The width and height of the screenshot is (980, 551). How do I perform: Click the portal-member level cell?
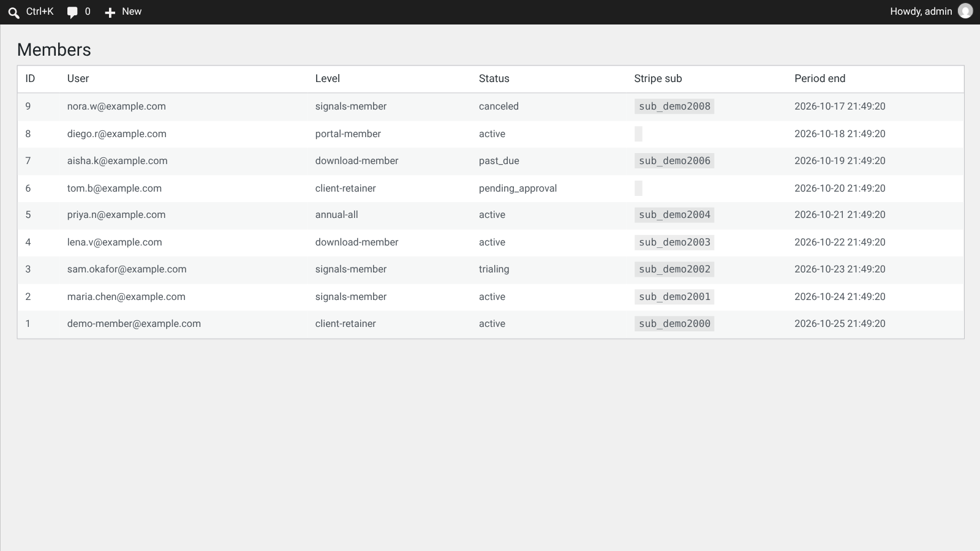point(348,134)
